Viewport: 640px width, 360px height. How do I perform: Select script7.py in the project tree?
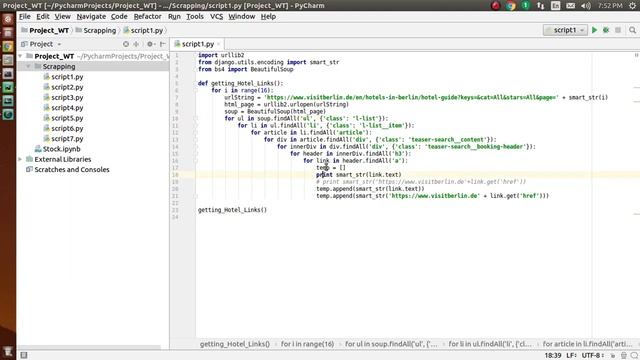(x=67, y=139)
